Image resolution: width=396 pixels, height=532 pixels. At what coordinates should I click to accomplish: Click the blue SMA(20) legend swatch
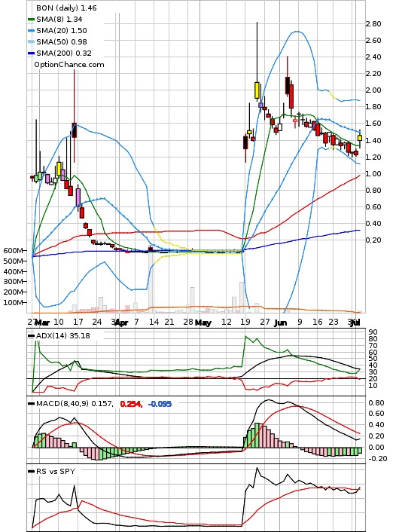coord(31,31)
